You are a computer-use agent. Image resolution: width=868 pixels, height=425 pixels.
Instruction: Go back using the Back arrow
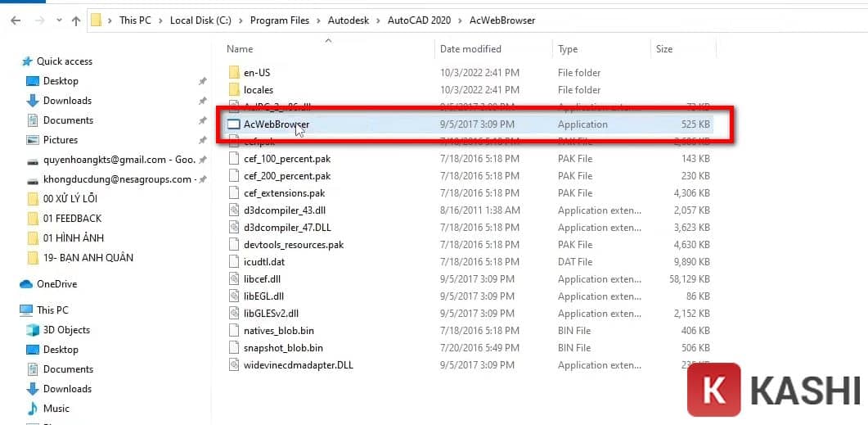(x=16, y=21)
